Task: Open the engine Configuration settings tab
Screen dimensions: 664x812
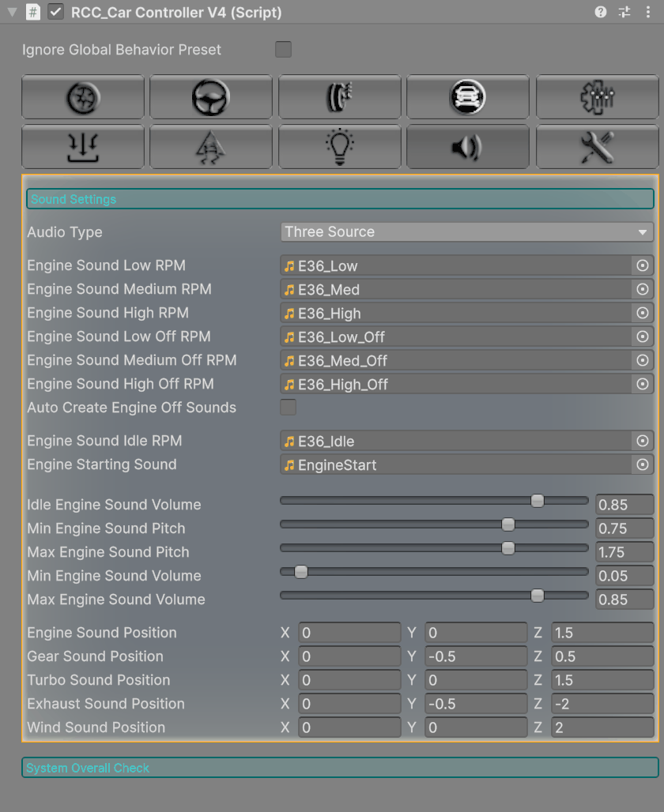Action: pos(597,97)
